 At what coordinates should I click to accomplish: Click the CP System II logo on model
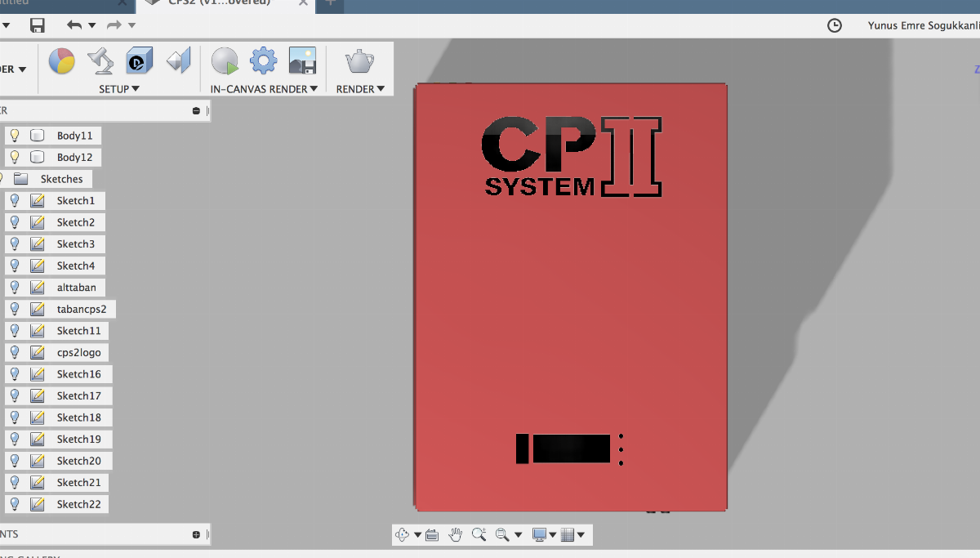click(572, 157)
